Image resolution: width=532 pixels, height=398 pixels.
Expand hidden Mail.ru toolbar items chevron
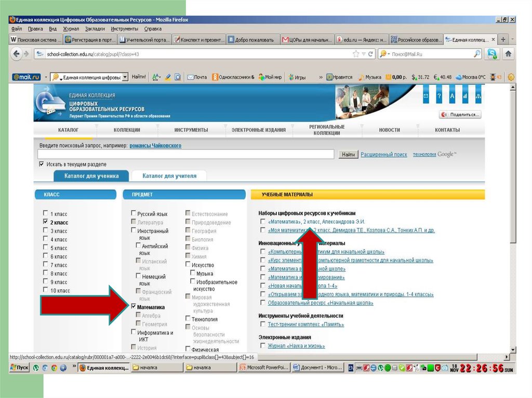[320, 77]
